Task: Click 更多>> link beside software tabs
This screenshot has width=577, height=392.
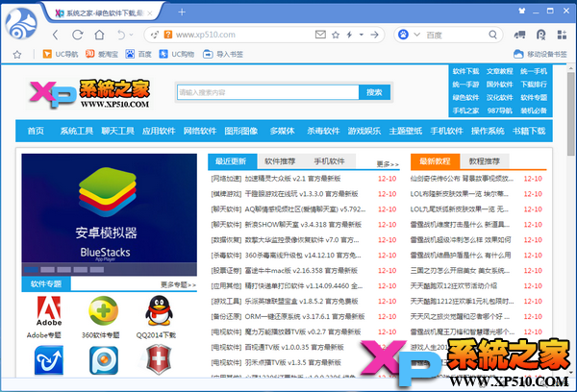Action: 388,164
